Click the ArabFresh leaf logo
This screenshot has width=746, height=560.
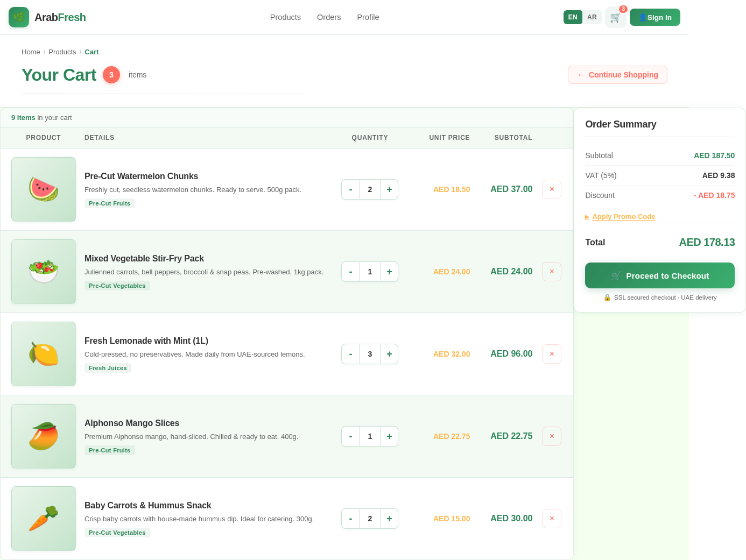point(19,17)
